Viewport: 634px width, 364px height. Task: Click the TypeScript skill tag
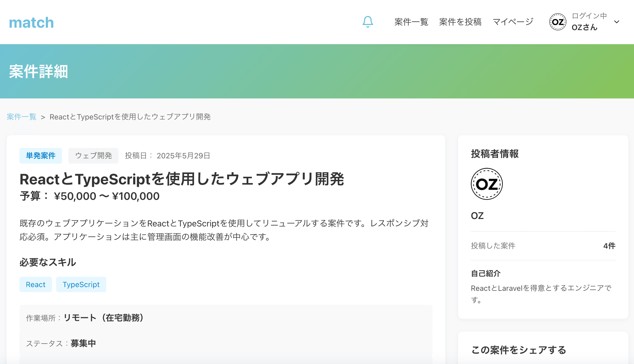(x=81, y=284)
